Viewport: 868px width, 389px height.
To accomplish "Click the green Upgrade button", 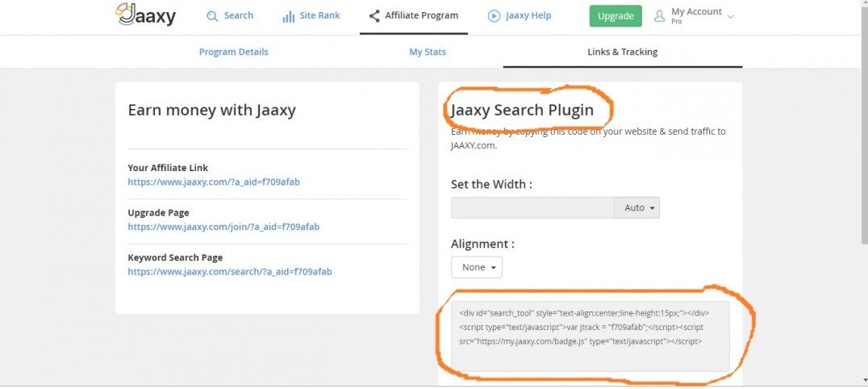I will click(616, 16).
